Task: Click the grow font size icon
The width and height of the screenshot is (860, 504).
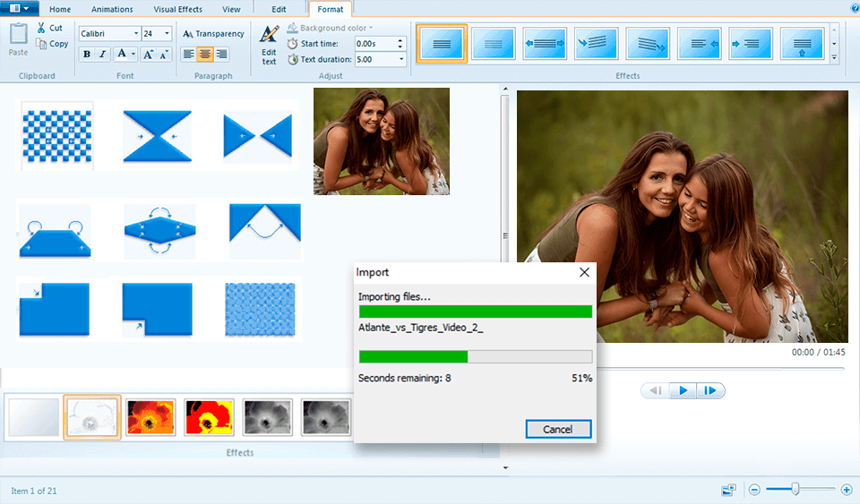Action: [x=148, y=55]
